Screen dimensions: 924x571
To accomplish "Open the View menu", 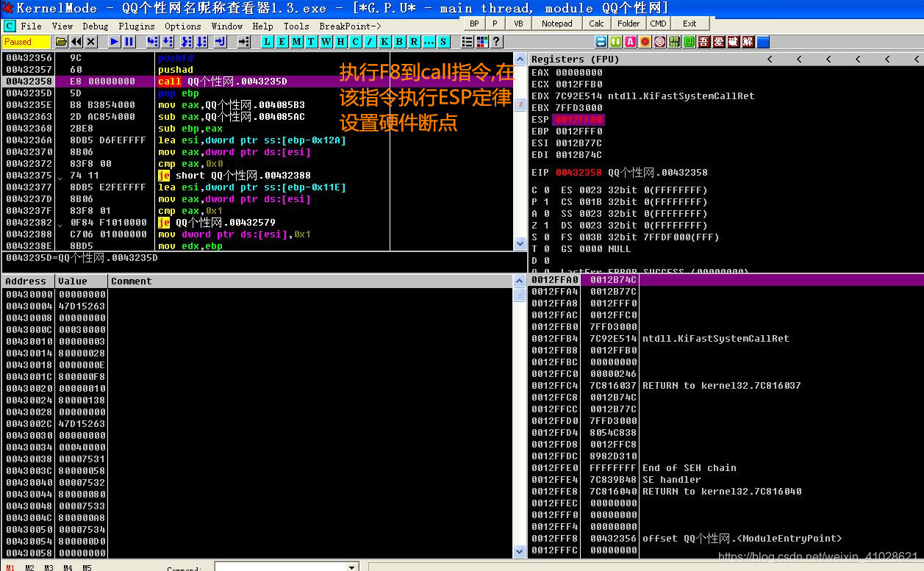I will [x=62, y=26].
